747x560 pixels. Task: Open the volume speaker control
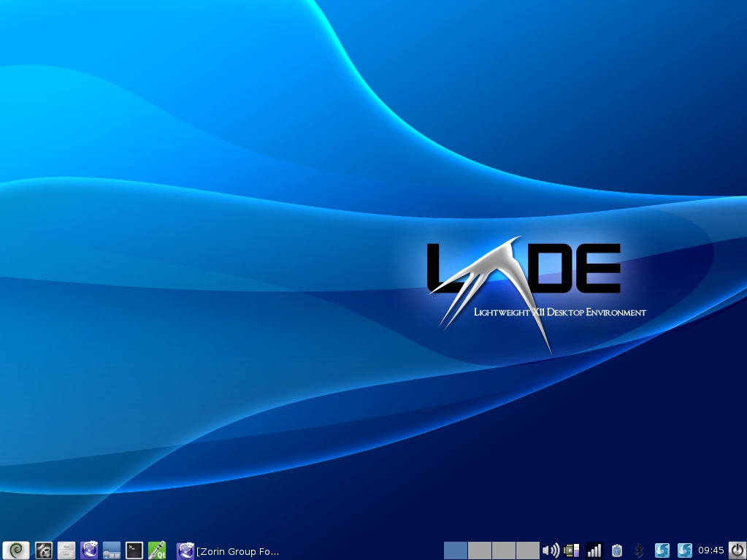coord(550,551)
